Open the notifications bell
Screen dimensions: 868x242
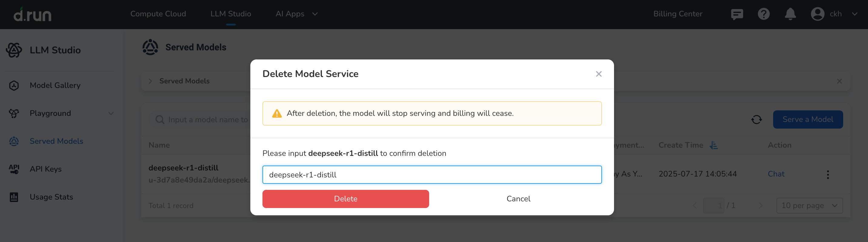pyautogui.click(x=790, y=14)
